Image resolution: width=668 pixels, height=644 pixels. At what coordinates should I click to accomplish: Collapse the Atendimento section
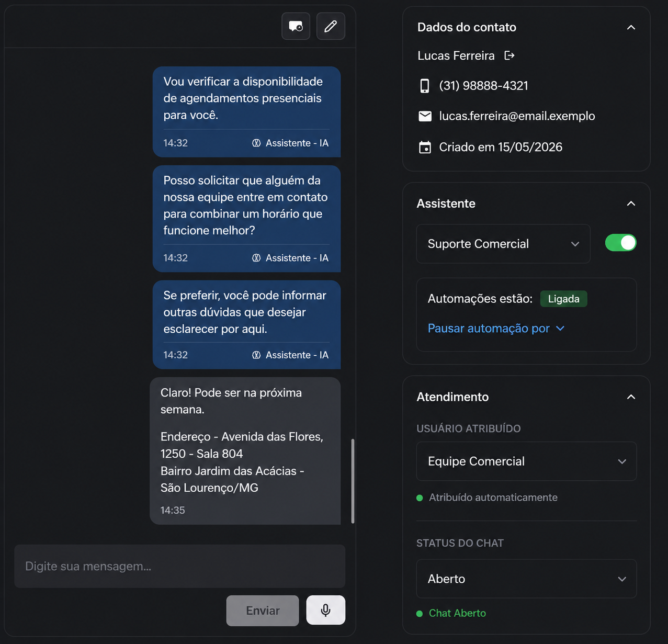[x=631, y=397]
